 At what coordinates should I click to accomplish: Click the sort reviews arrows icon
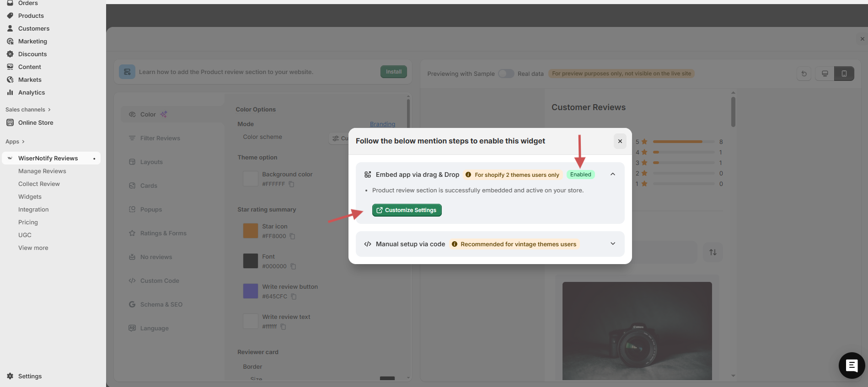(x=713, y=252)
